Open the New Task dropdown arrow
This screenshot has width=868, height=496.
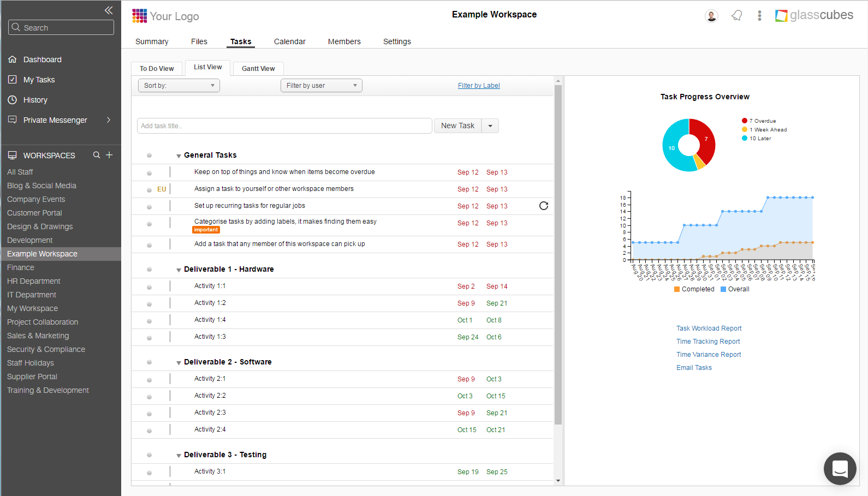[490, 126]
